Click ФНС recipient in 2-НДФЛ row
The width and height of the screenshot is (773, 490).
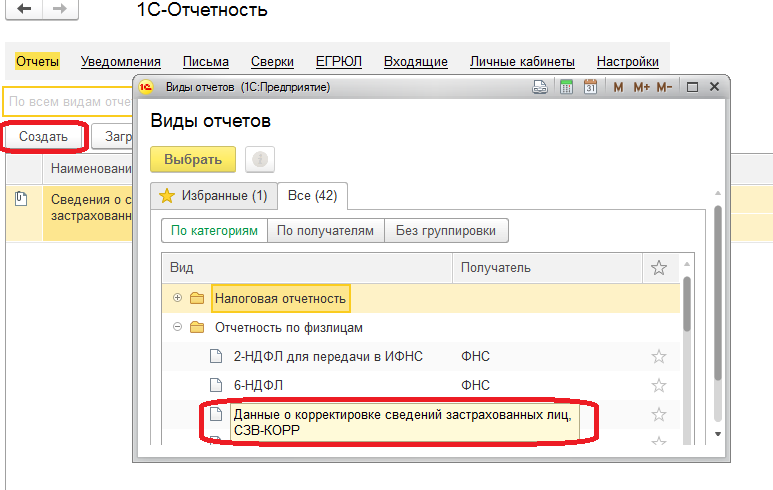(x=475, y=356)
